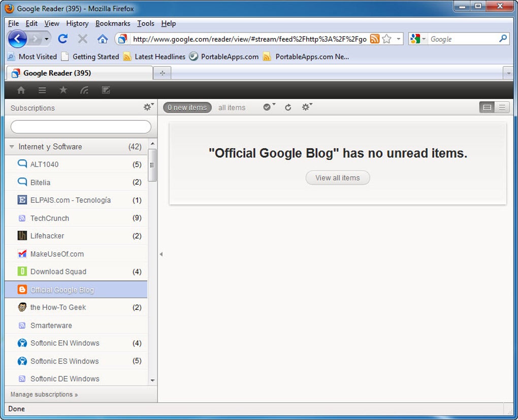Click the ELPAIS.com feed icon
This screenshot has height=420, width=518.
(x=22, y=200)
